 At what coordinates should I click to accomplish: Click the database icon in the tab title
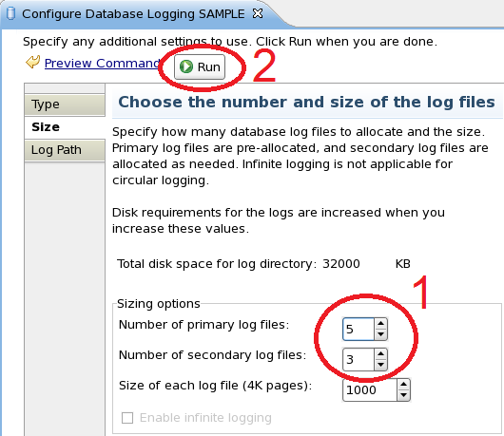[10, 13]
